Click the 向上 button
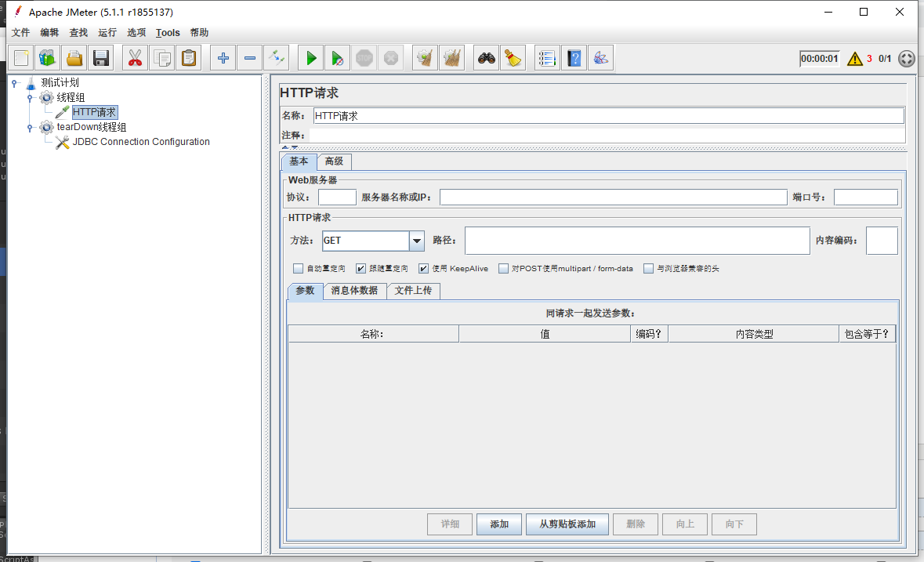 685,524
